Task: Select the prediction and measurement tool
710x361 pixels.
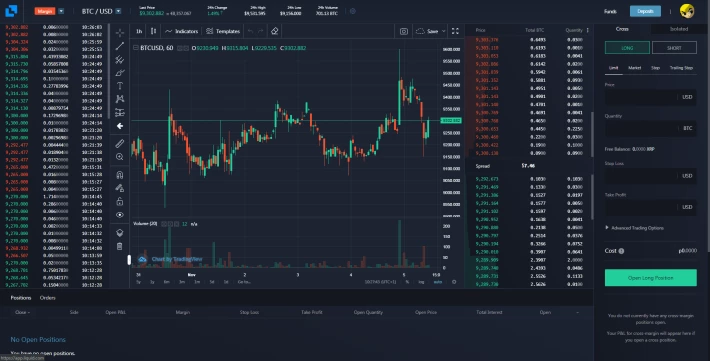Action: coord(120,112)
